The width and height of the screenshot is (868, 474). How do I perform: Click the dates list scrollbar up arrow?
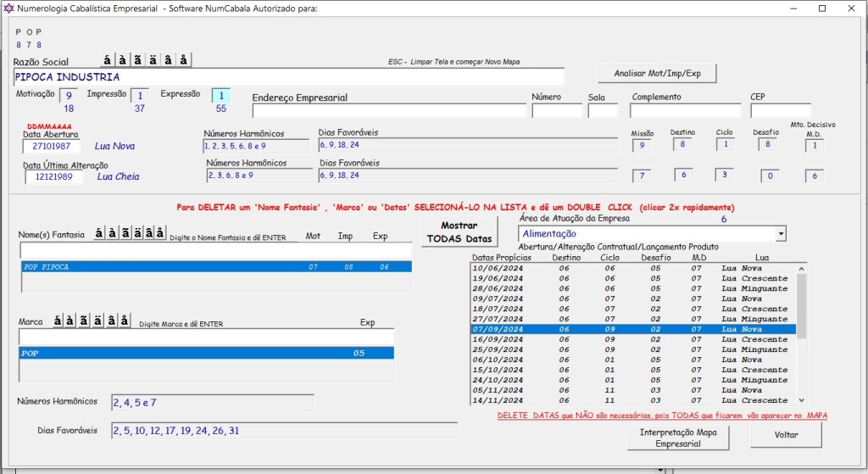point(802,269)
